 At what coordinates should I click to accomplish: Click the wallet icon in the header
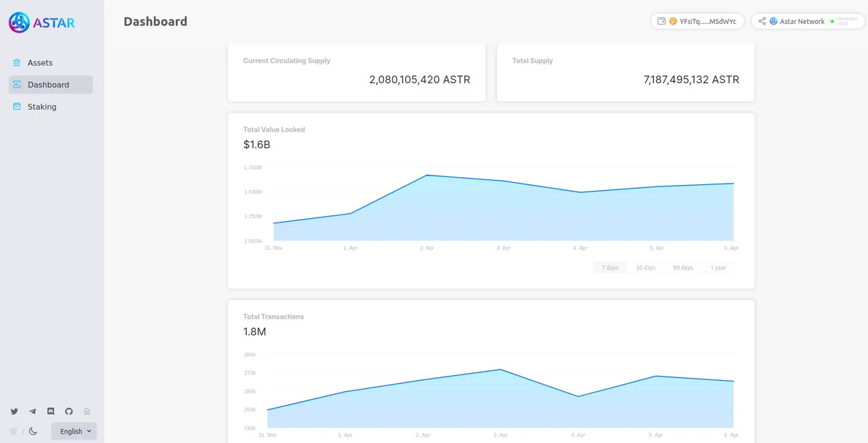click(662, 22)
